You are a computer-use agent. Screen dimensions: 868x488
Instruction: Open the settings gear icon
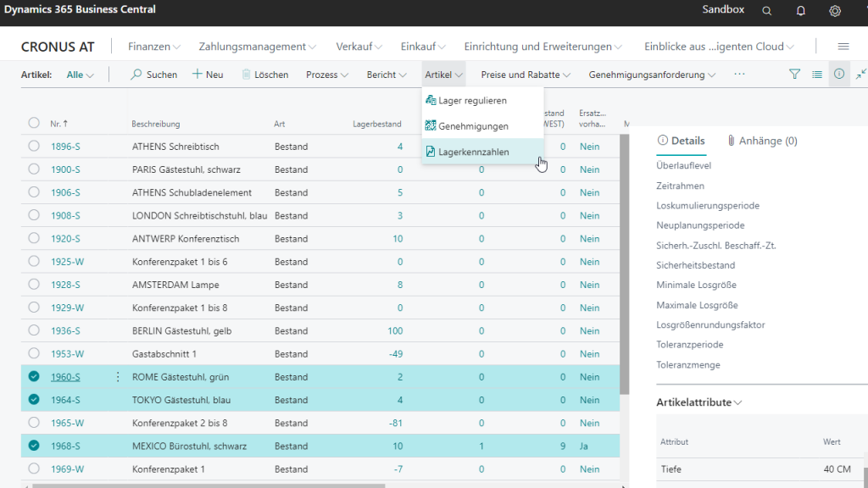[835, 11]
